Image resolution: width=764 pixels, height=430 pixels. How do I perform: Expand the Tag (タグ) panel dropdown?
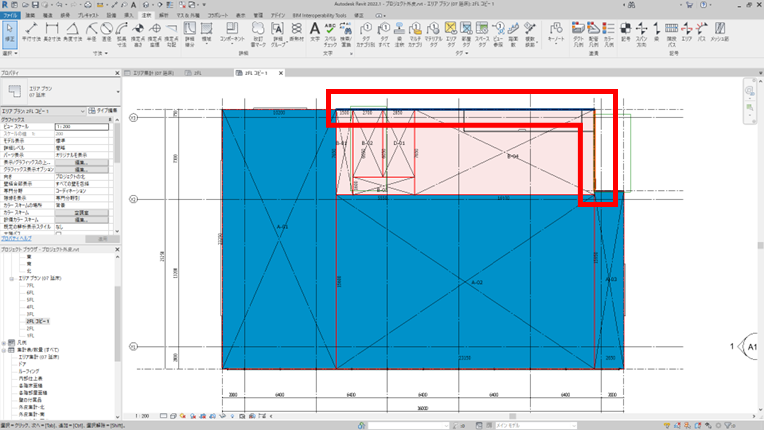point(462,53)
